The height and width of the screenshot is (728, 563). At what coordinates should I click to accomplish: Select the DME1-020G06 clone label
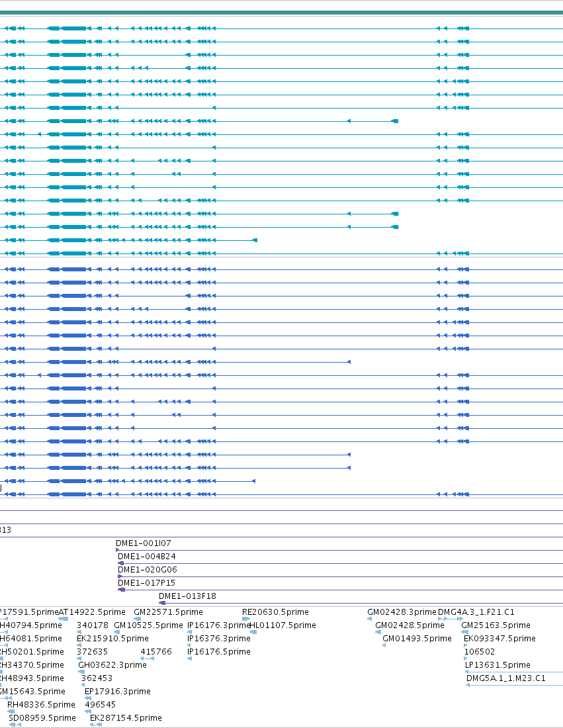148,570
